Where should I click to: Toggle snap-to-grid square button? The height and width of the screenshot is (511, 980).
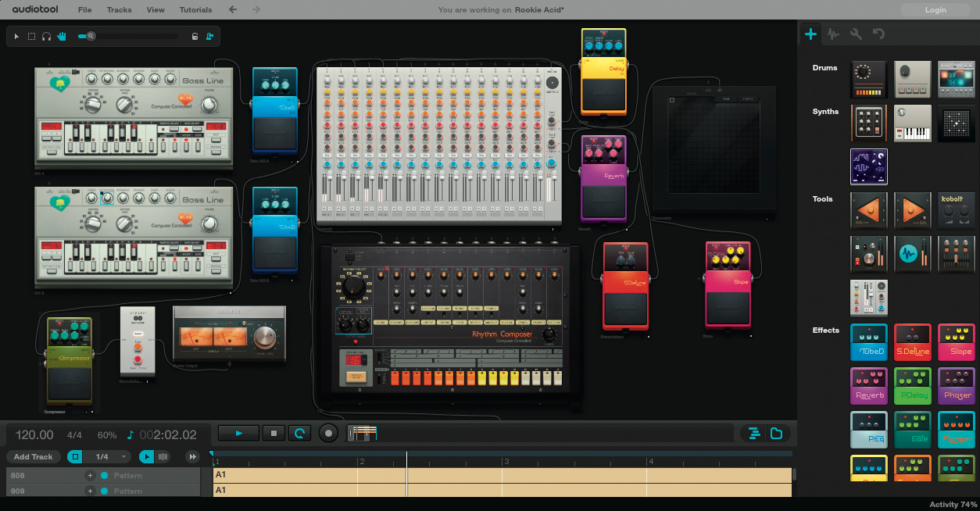pos(75,456)
